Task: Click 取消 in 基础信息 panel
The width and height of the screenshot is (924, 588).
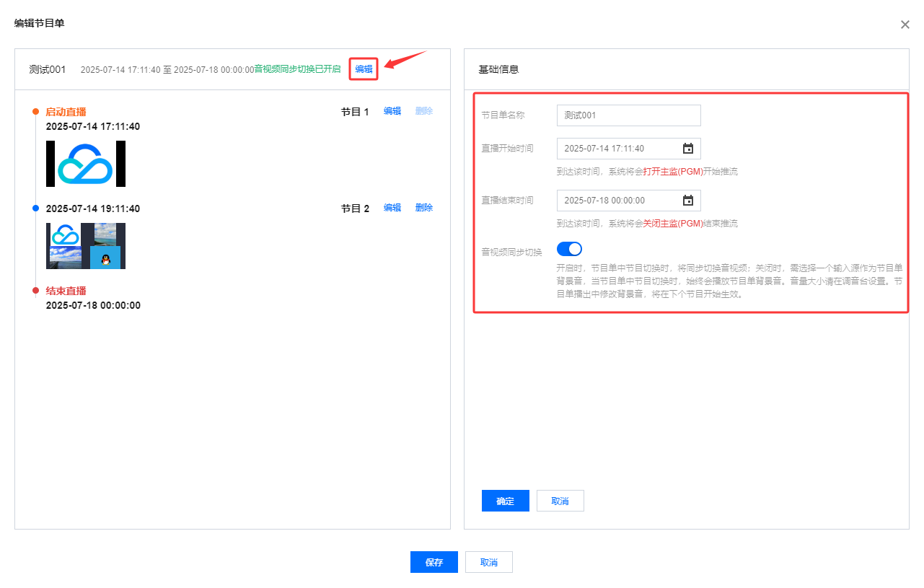Action: tap(560, 501)
